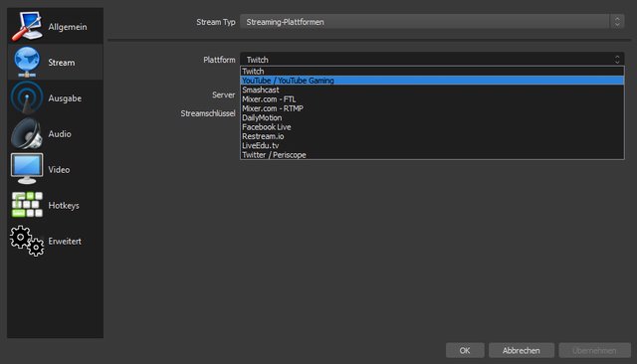Pick Smashcast from the platform list

432,90
